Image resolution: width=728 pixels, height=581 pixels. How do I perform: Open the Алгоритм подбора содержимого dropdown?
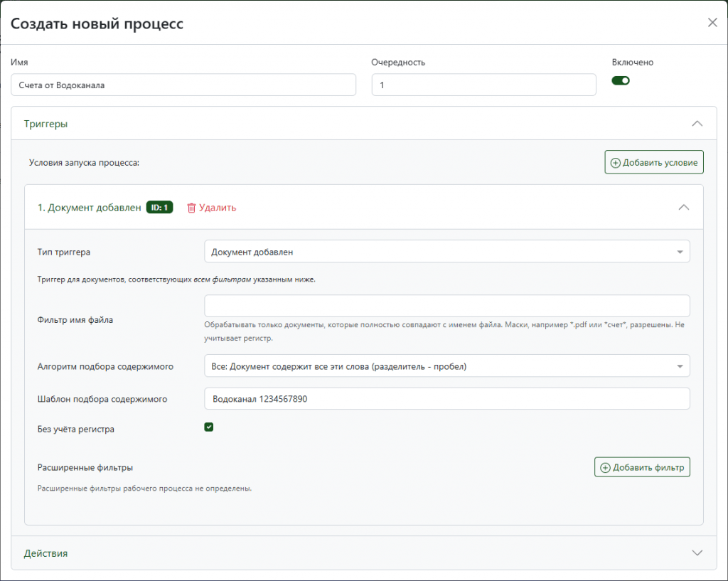tap(446, 366)
